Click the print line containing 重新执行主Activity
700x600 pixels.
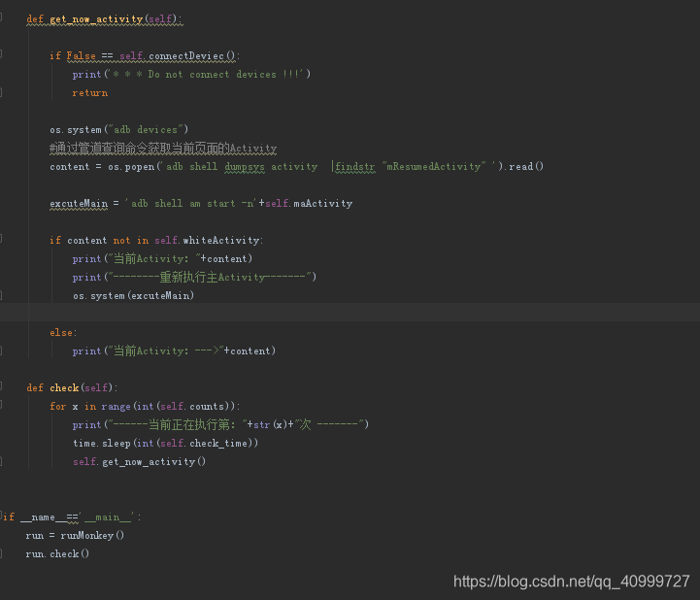194,278
